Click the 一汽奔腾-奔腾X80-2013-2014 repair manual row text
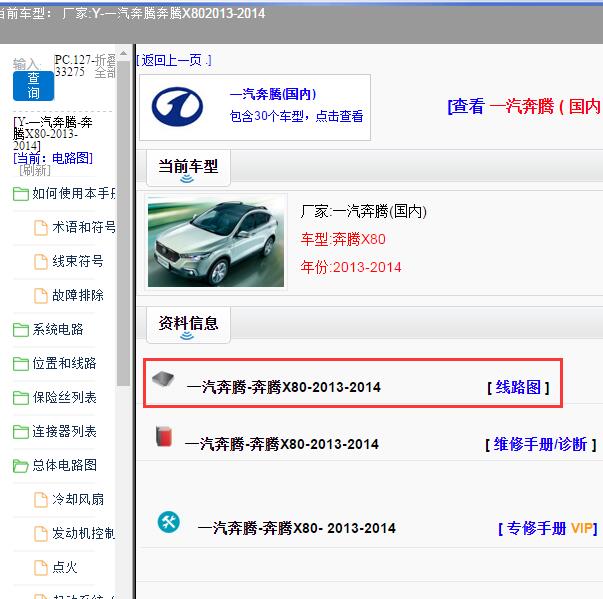Image resolution: width=603 pixels, height=599 pixels. click(x=282, y=444)
